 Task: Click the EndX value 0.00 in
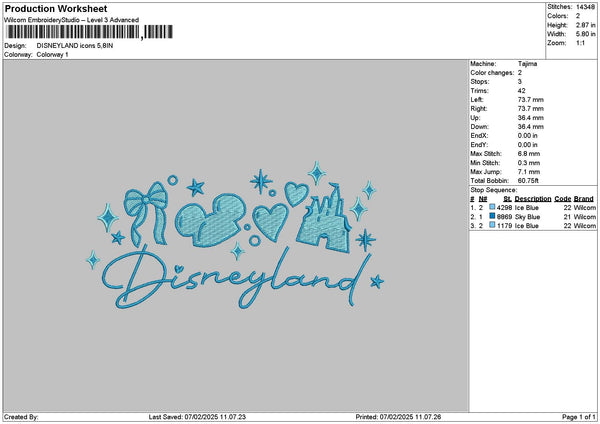pyautogui.click(x=528, y=135)
